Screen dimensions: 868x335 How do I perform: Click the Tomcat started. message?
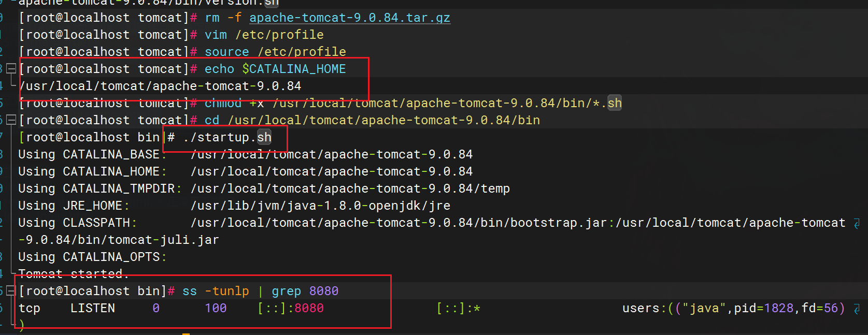[73, 273]
